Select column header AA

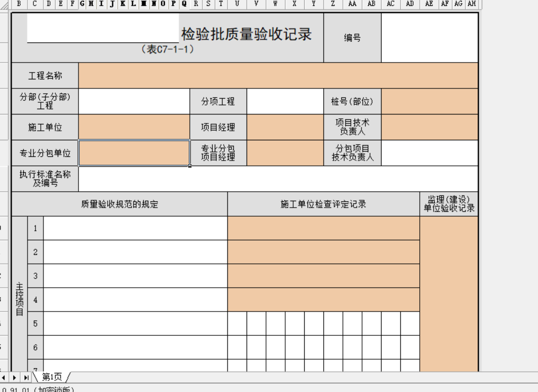[352, 4]
